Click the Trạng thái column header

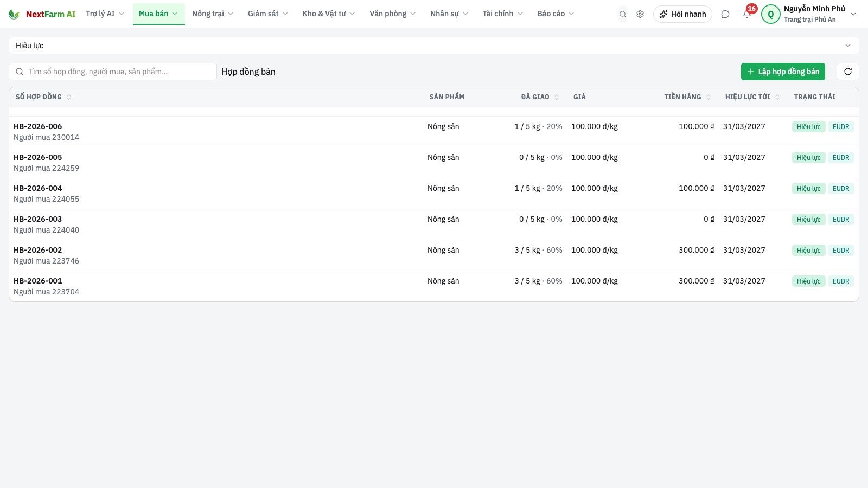point(814,97)
